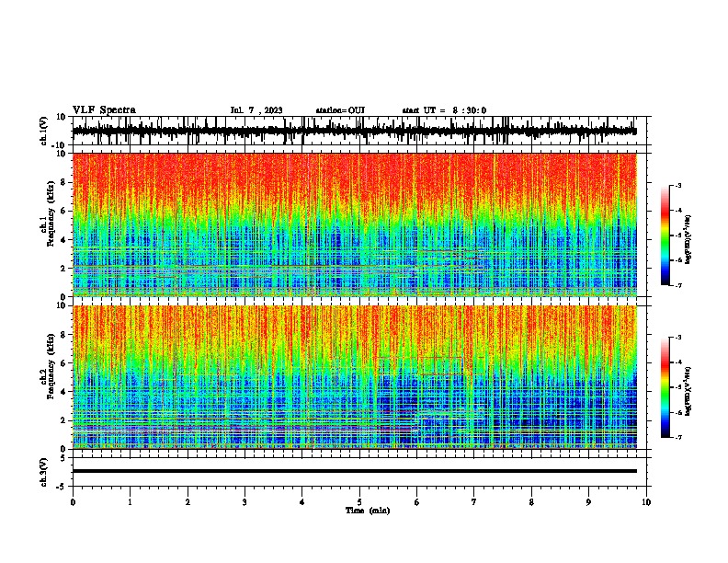
Task: Click the time axis tick label "9"
Action: [588, 502]
